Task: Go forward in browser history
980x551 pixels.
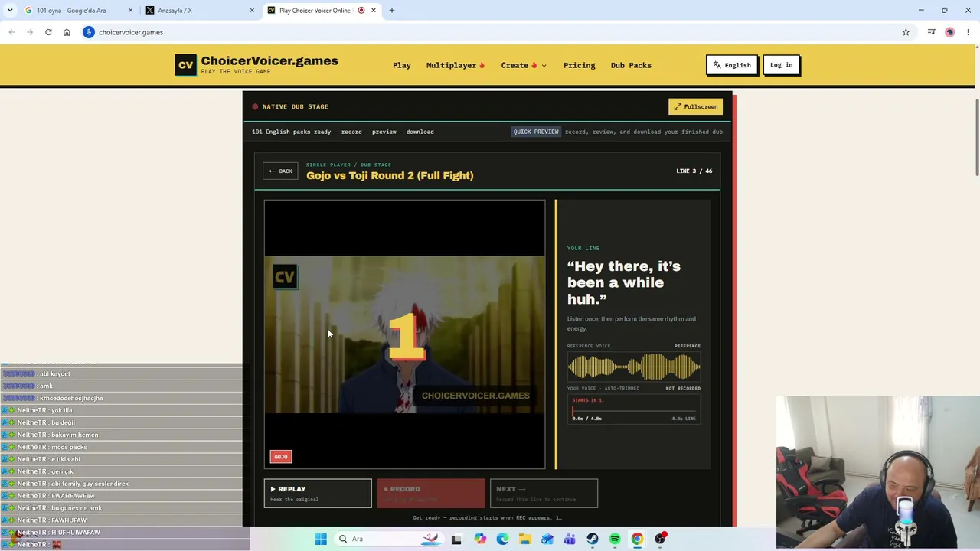Action: coord(30,32)
